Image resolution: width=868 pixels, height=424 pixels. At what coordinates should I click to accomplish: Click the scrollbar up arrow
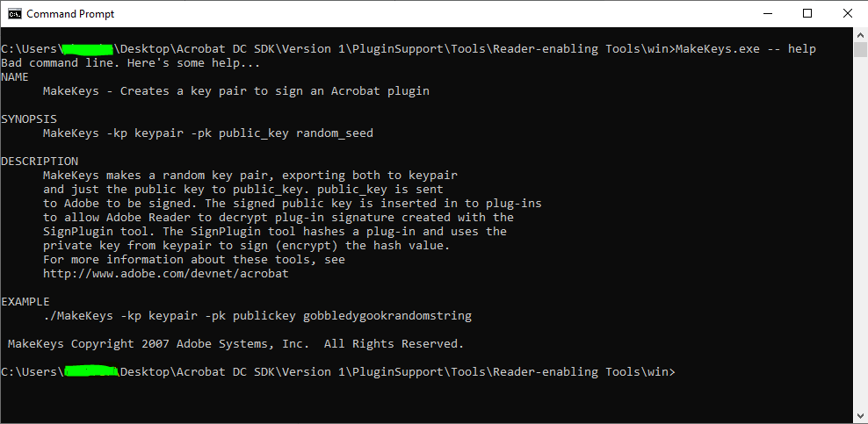(860, 34)
